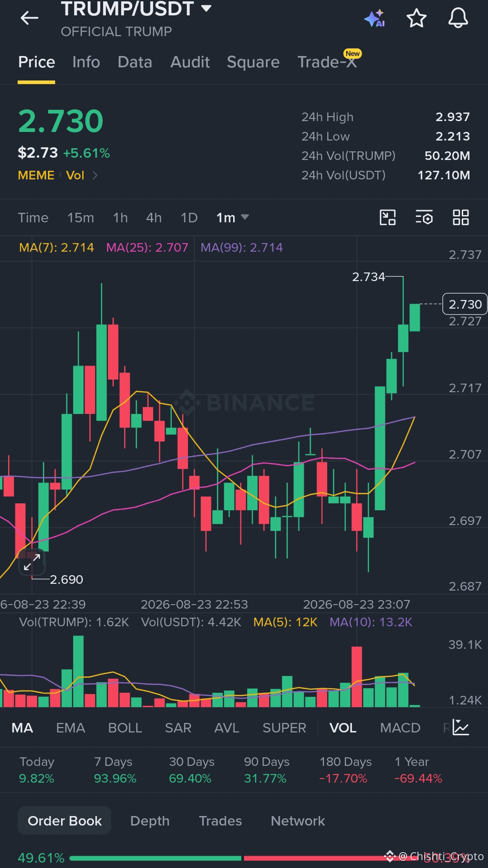Toggle the AVL indicator

226,727
